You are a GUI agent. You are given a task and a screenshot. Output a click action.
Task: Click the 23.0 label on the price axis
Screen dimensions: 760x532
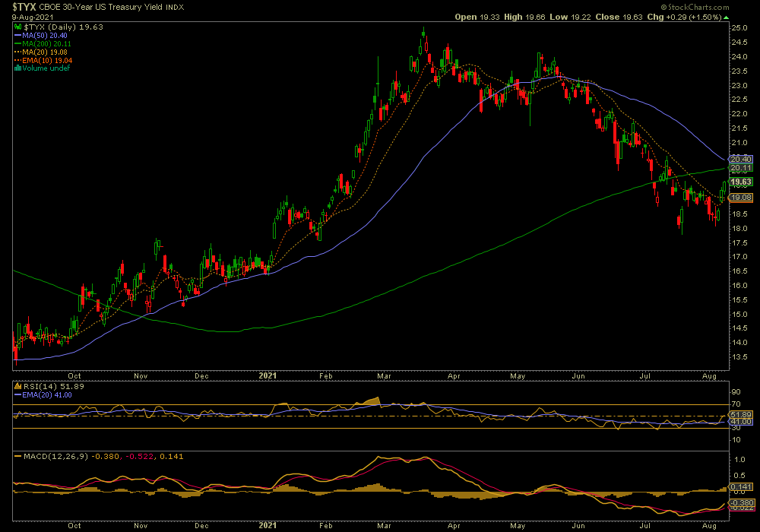tap(739, 85)
